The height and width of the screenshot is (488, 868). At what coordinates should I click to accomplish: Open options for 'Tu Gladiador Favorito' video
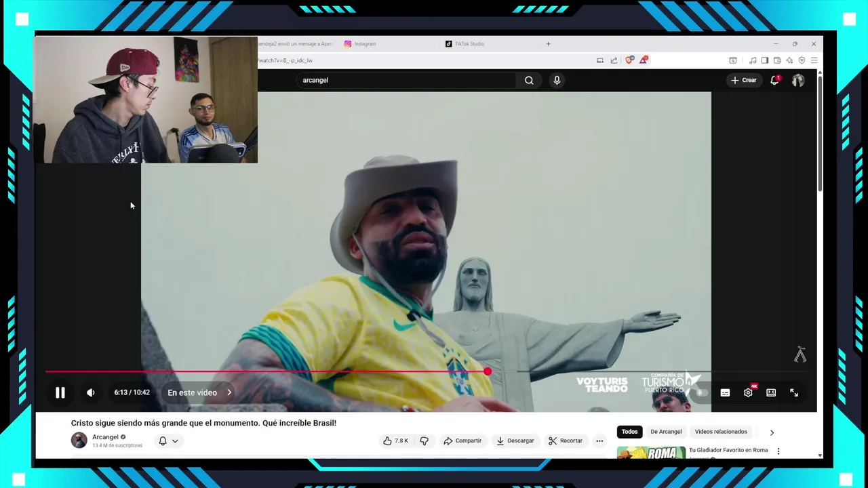click(778, 451)
